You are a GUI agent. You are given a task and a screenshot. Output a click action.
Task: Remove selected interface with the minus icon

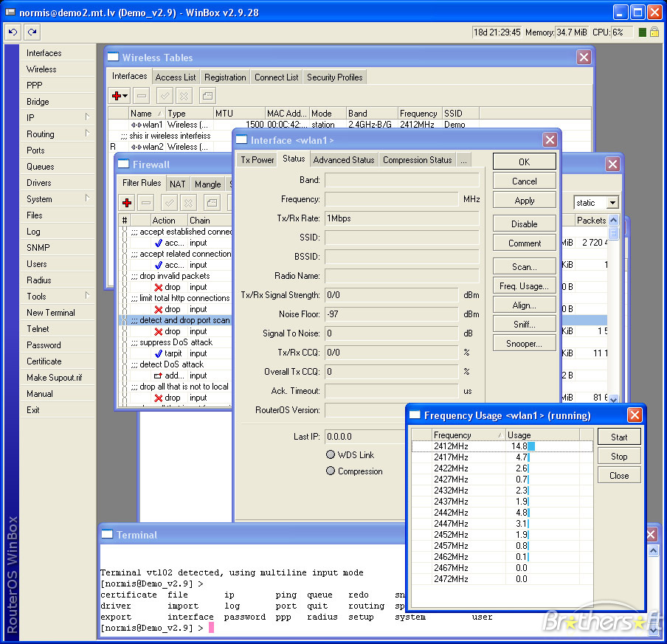click(140, 95)
